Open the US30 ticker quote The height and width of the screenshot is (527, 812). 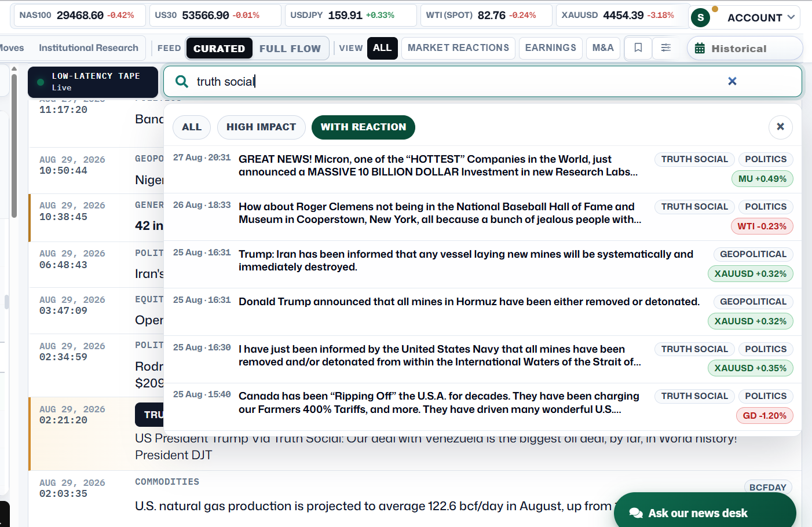pyautogui.click(x=215, y=16)
